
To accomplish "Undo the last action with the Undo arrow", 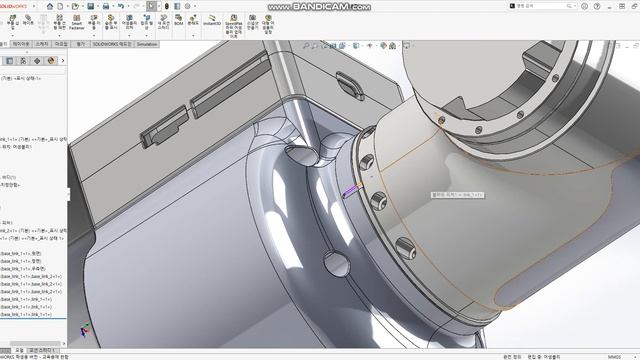I will pos(121,6).
